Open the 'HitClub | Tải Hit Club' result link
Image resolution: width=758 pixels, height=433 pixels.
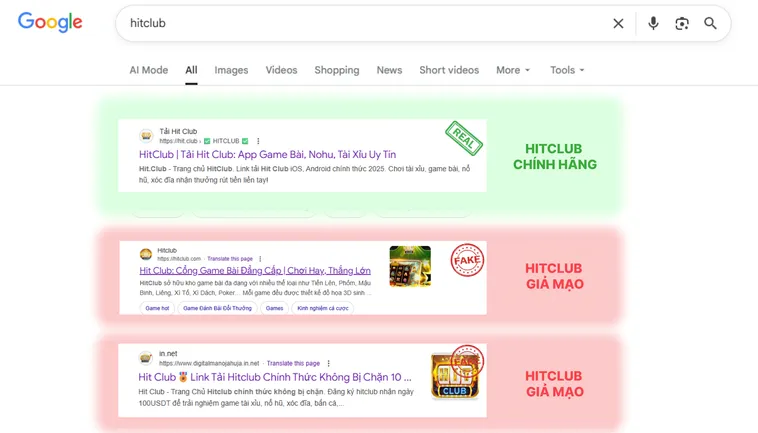[267, 155]
